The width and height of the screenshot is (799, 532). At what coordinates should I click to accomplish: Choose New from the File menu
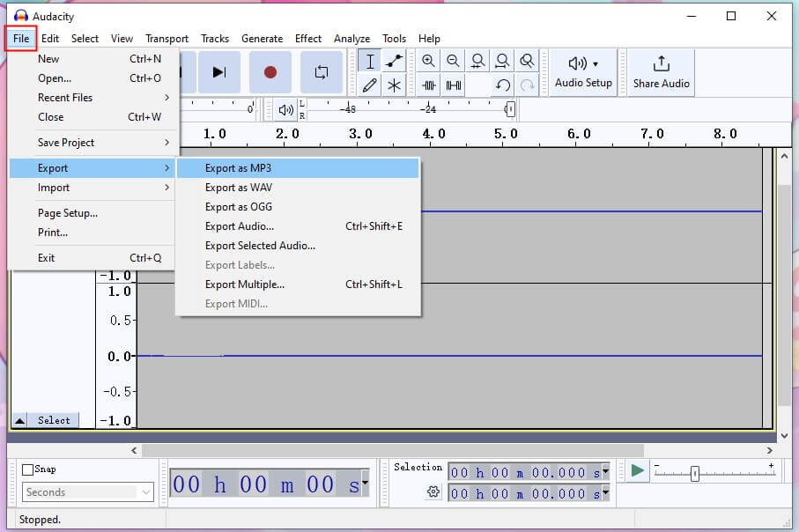[94, 59]
